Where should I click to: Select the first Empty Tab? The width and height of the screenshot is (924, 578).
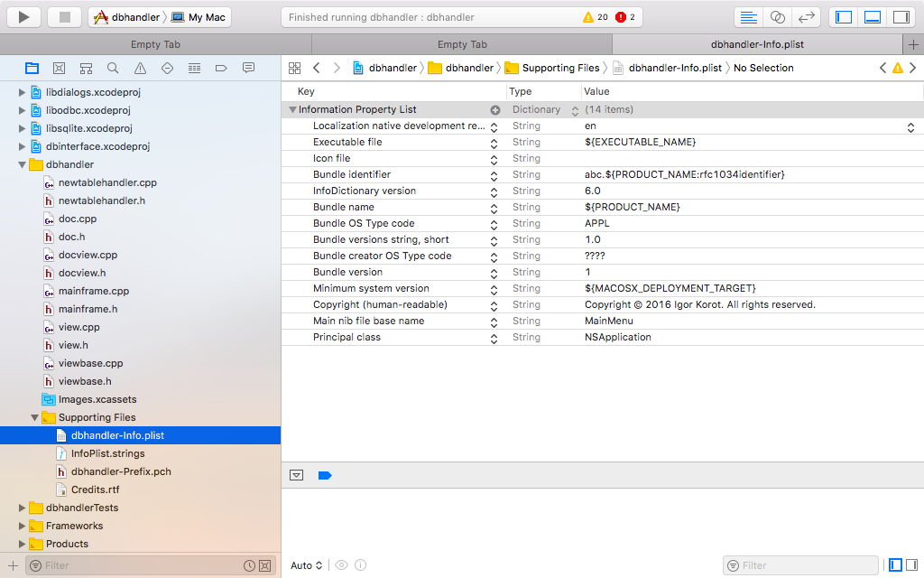pyautogui.click(x=155, y=44)
